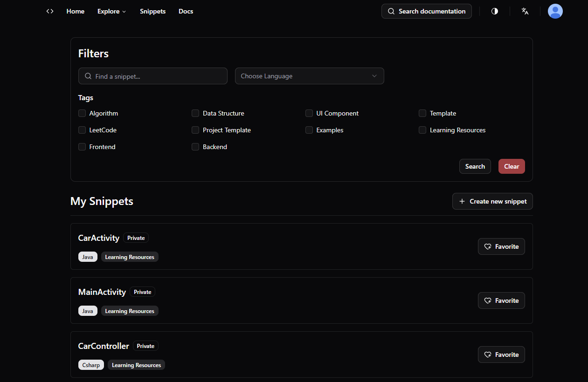The width and height of the screenshot is (588, 382).
Task: Tick the Template tag checkbox
Action: point(422,113)
